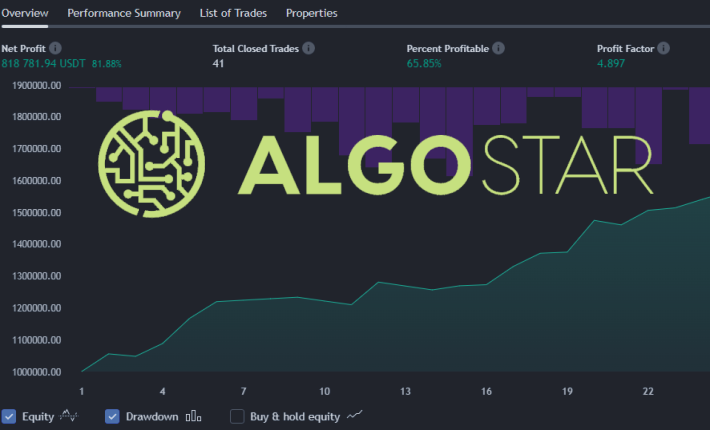Click the Buy & hold equity label
This screenshot has height=430, width=710.
click(295, 416)
